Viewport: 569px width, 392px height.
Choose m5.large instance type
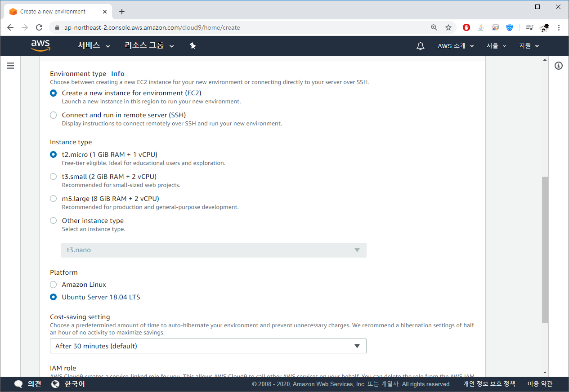pyautogui.click(x=54, y=199)
